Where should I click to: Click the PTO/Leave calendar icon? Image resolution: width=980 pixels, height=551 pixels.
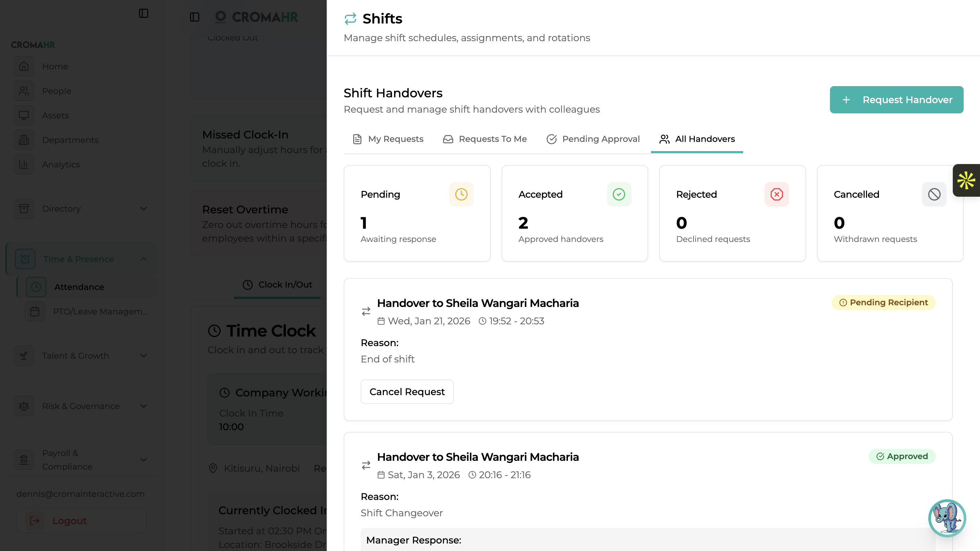(35, 312)
